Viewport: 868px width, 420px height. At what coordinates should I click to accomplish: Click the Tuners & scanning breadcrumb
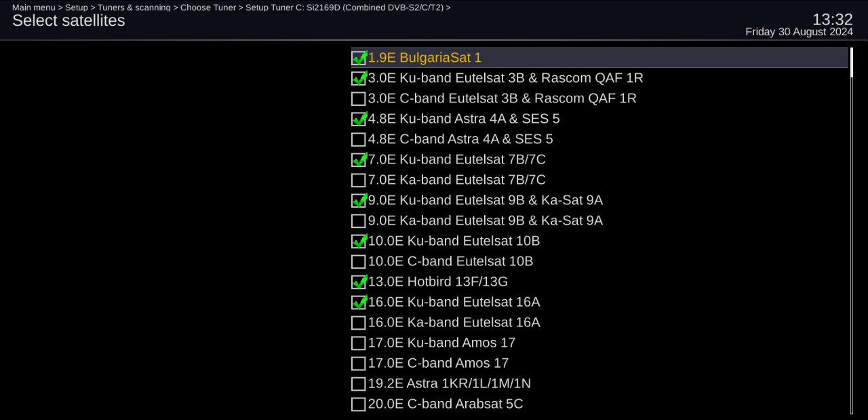tap(134, 7)
